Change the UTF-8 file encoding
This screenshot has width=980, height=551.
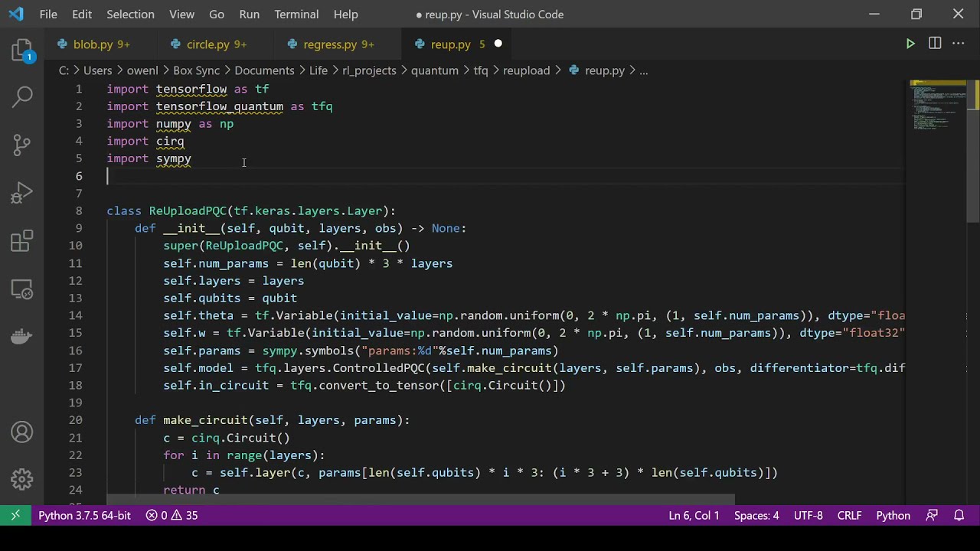click(808, 516)
